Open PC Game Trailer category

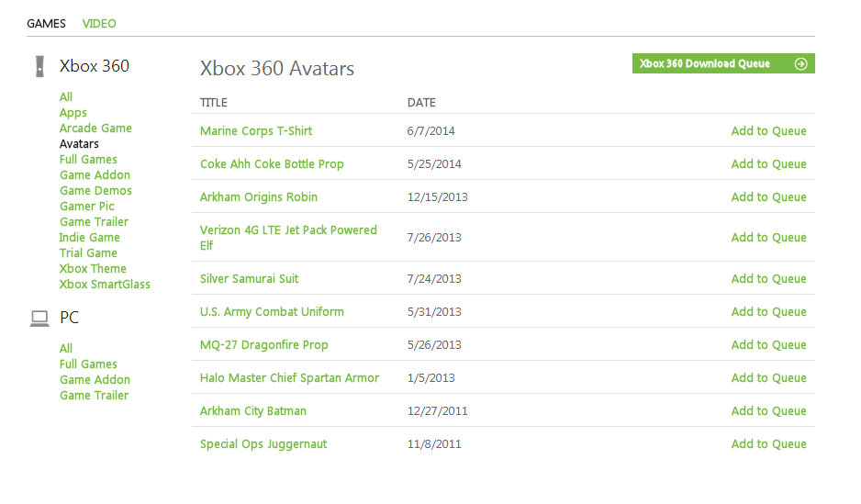[94, 396]
